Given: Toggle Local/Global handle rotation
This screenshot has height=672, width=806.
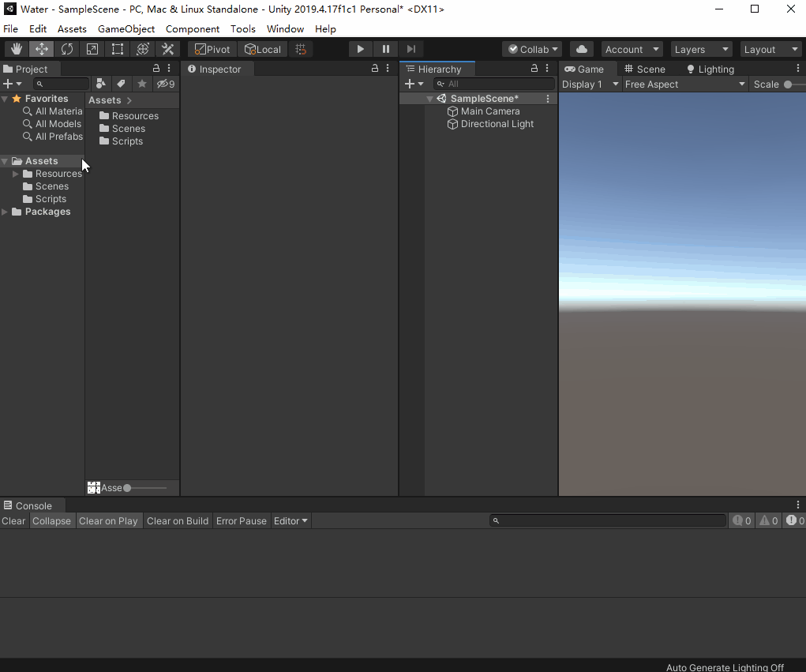Looking at the screenshot, I should pos(263,49).
